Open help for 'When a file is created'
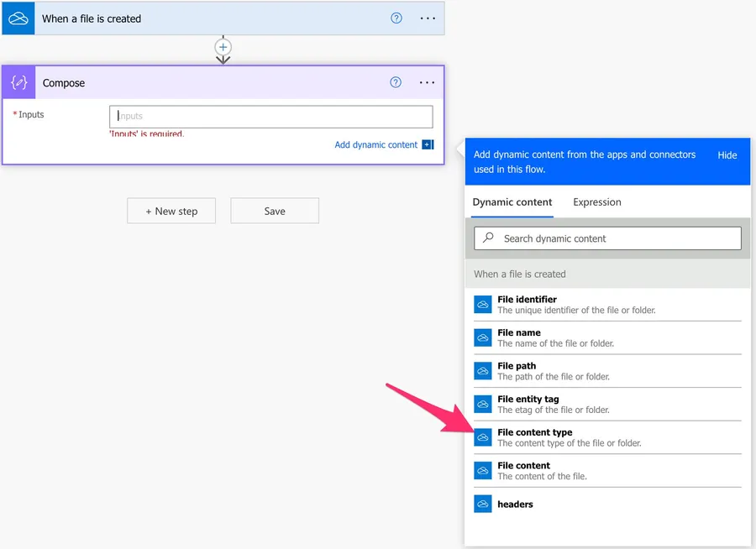Image resolution: width=756 pixels, height=549 pixels. (x=396, y=18)
